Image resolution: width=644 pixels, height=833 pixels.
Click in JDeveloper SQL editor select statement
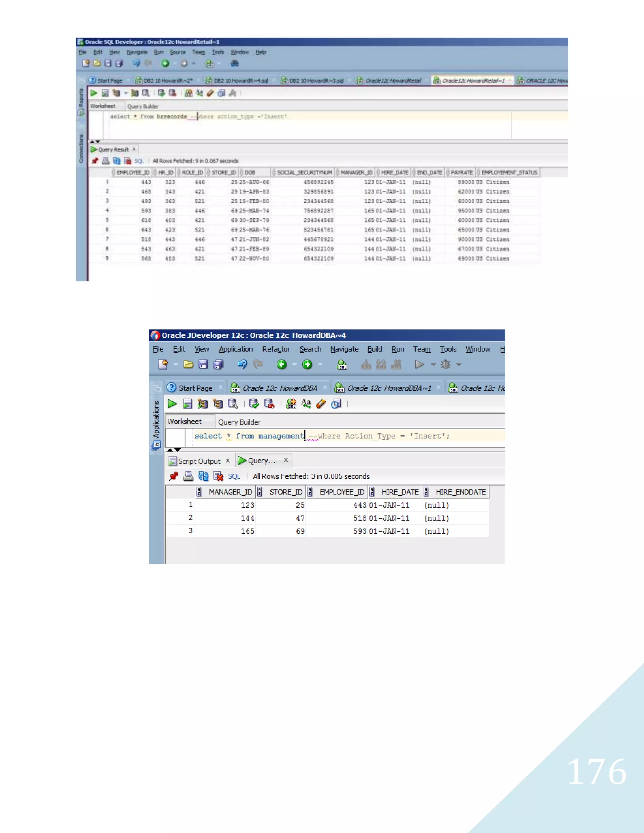(x=322, y=436)
